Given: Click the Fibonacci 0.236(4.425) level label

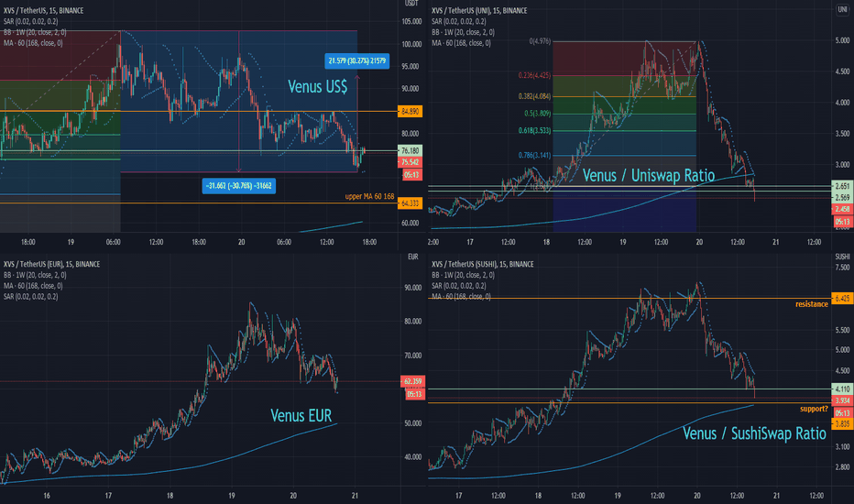Looking at the screenshot, I should tap(534, 76).
